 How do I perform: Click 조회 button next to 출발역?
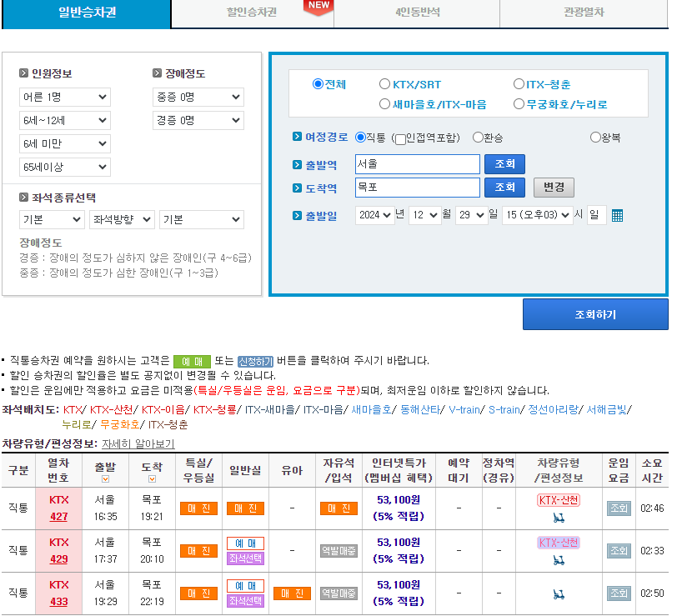click(504, 164)
